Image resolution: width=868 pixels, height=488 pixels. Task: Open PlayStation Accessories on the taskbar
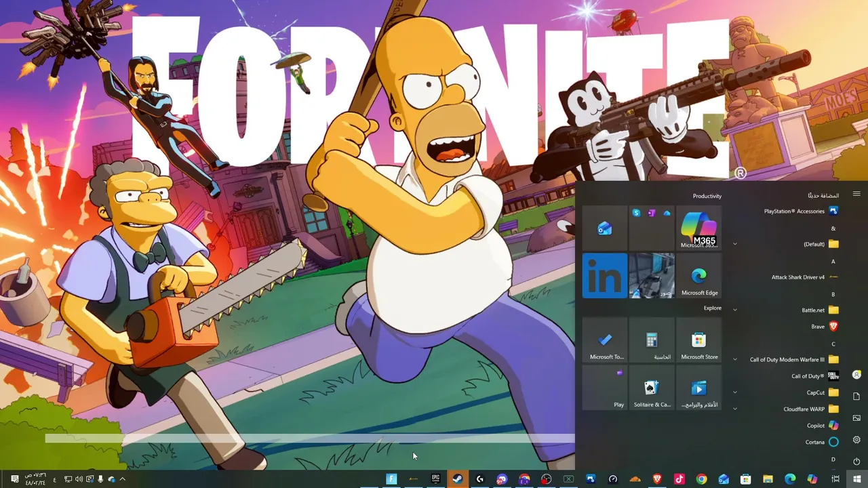(x=591, y=479)
